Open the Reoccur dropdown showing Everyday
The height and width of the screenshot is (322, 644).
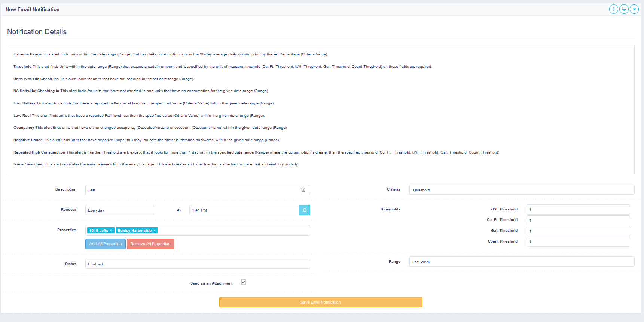pos(119,210)
